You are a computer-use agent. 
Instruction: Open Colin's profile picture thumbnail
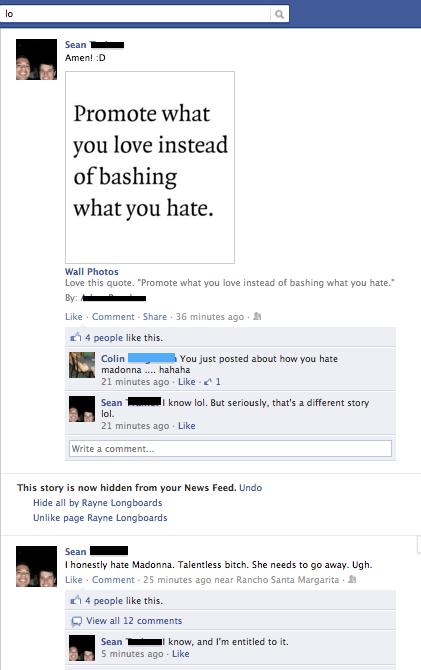click(82, 365)
